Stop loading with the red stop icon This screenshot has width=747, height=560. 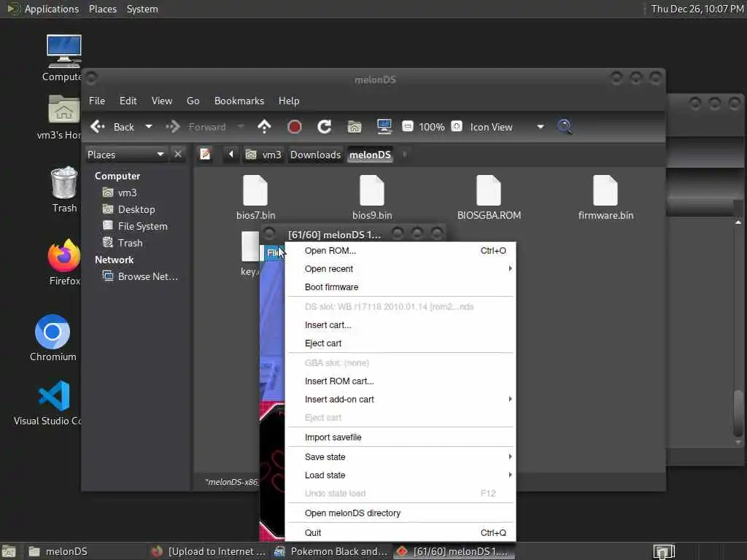[x=295, y=127]
